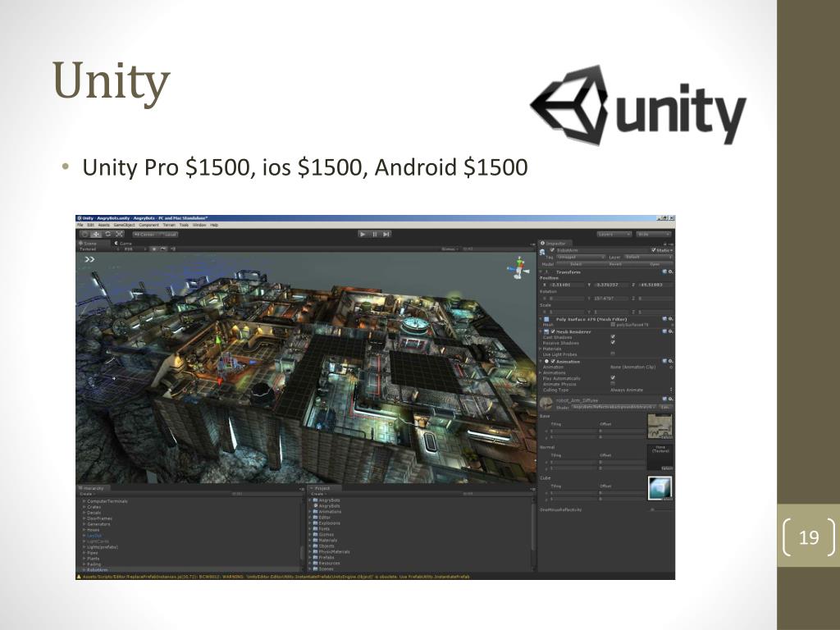
Task: Click the Base texture thumbnail
Action: click(660, 426)
